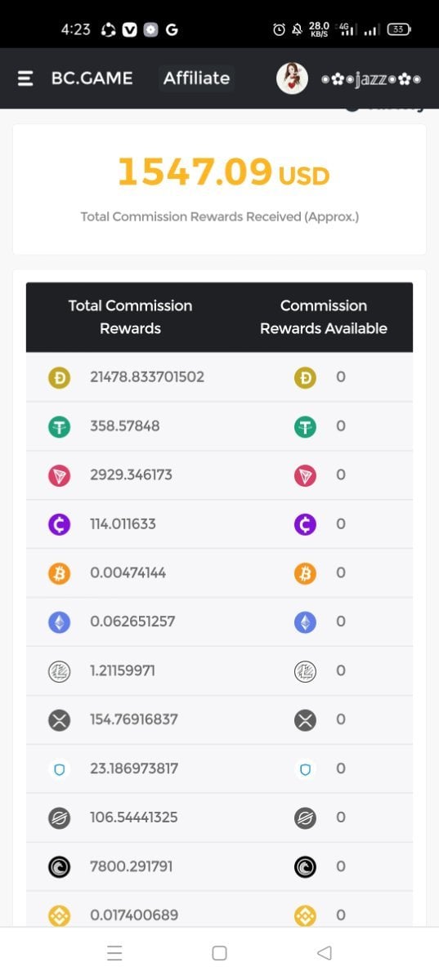
Task: Click the BNB icon beside 0.017400689
Action: point(60,915)
